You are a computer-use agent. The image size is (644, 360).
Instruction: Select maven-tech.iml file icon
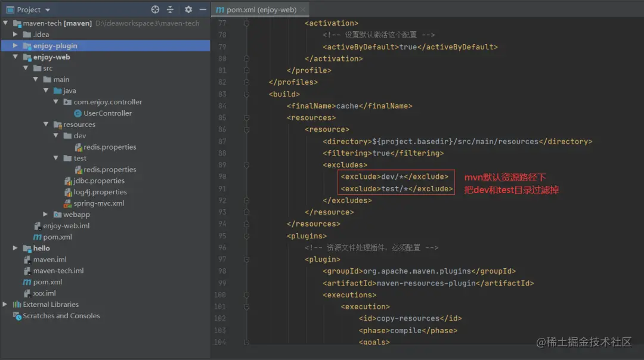click(x=27, y=271)
